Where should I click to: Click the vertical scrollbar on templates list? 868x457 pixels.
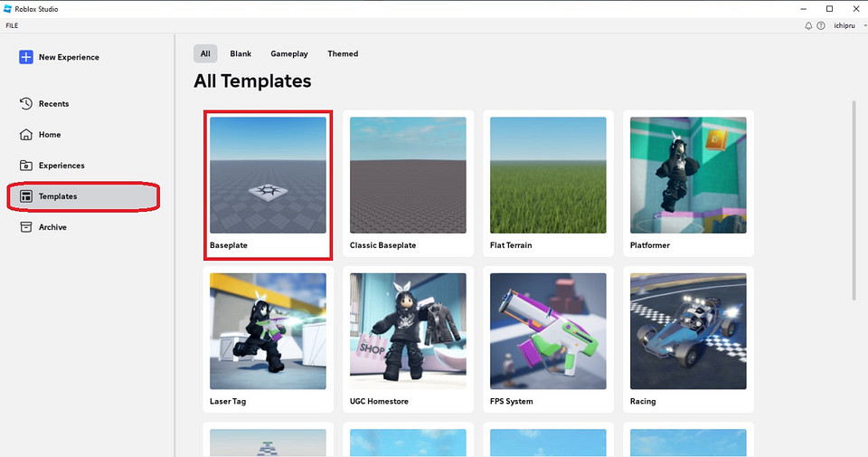(x=854, y=199)
